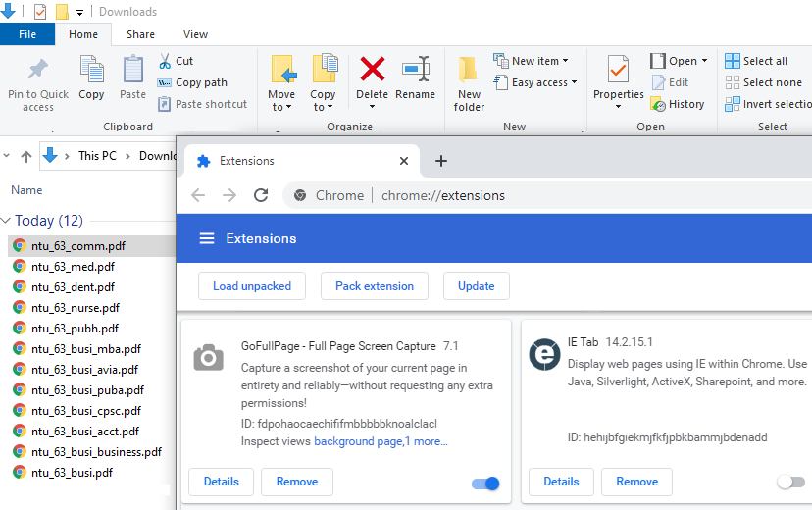Open a new Chrome tab
Image resolution: width=812 pixels, height=510 pixels.
point(441,161)
